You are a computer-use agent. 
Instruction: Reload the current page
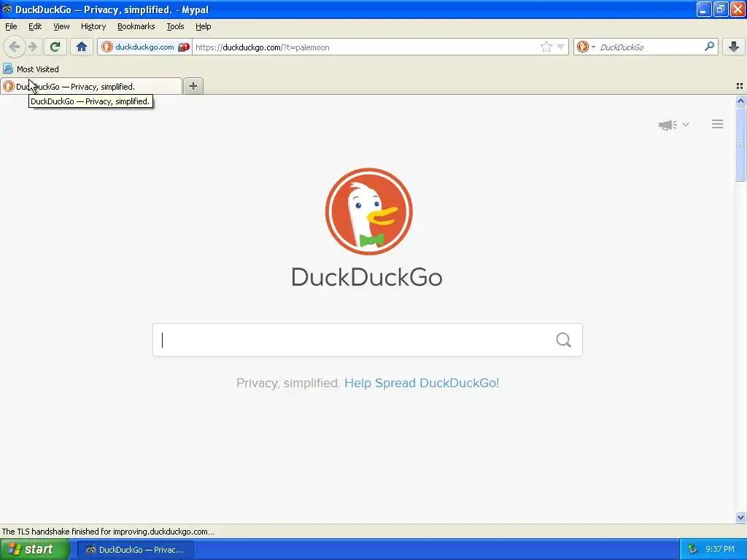[x=55, y=47]
